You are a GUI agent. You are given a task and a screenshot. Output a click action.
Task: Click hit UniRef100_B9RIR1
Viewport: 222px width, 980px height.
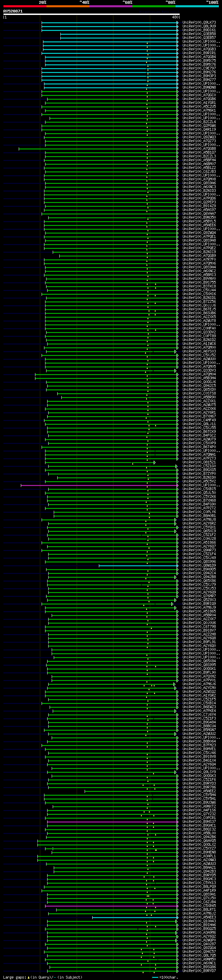[x=199, y=53]
